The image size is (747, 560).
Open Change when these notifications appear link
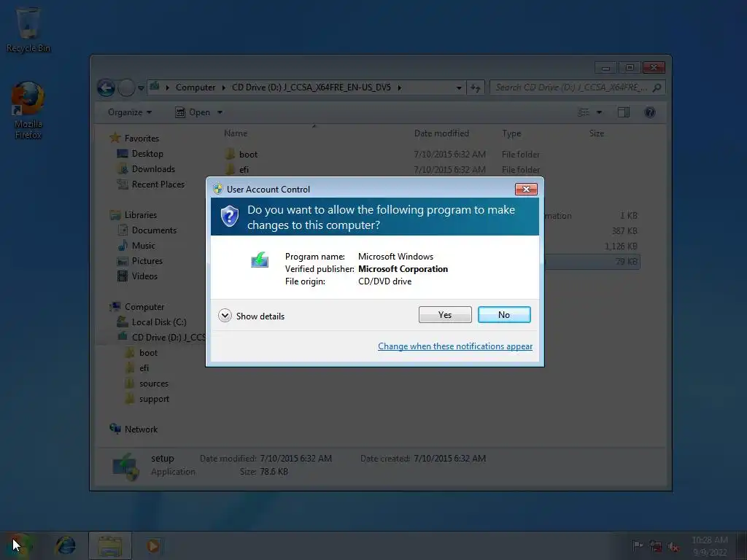[x=455, y=346]
